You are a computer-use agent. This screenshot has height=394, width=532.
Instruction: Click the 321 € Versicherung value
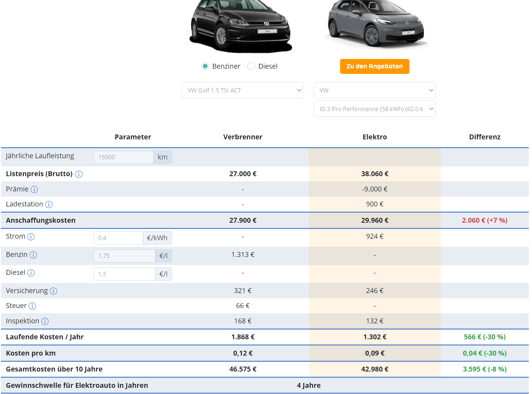[x=243, y=291]
